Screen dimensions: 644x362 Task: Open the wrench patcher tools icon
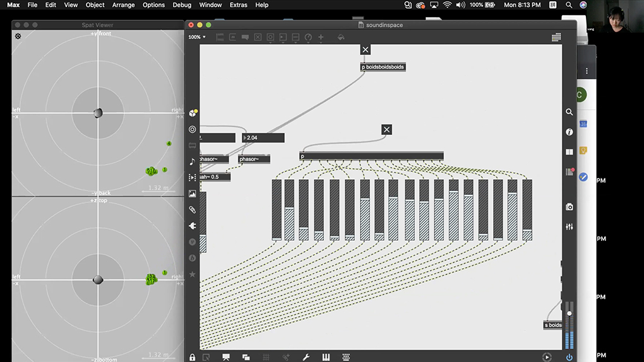coord(306,357)
